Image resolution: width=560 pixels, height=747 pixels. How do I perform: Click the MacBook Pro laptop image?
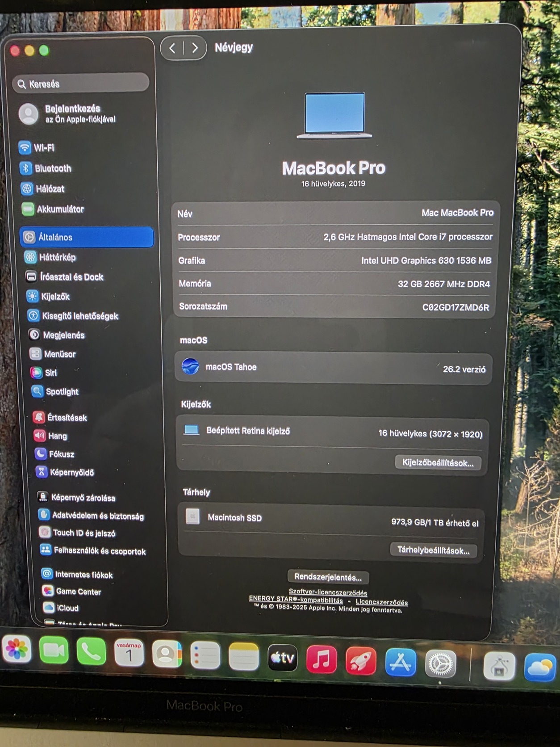(334, 115)
